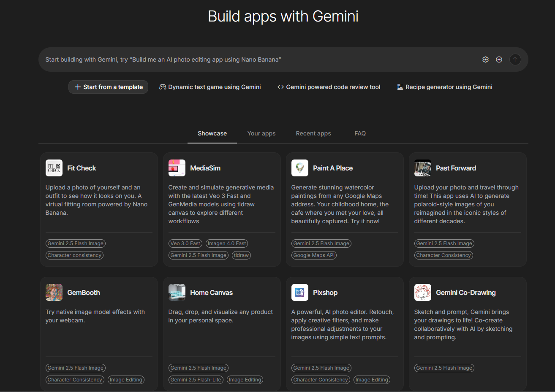The width and height of the screenshot is (555, 392).
Task: Click Gemini 2.5 Flash Image tag on Past Forward
Action: click(444, 243)
